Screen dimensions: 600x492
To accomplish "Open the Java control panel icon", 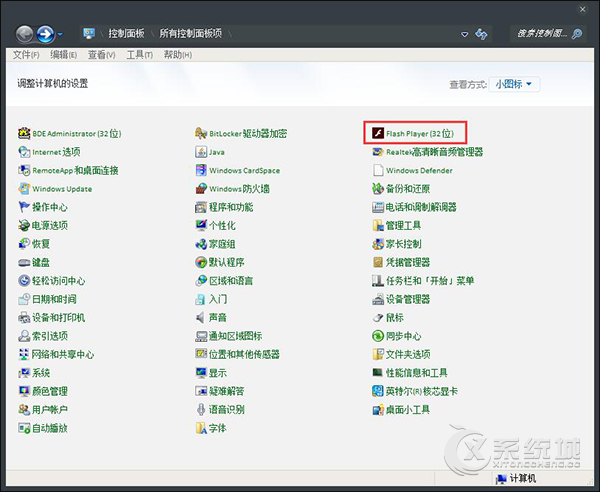I will pyautogui.click(x=201, y=152).
